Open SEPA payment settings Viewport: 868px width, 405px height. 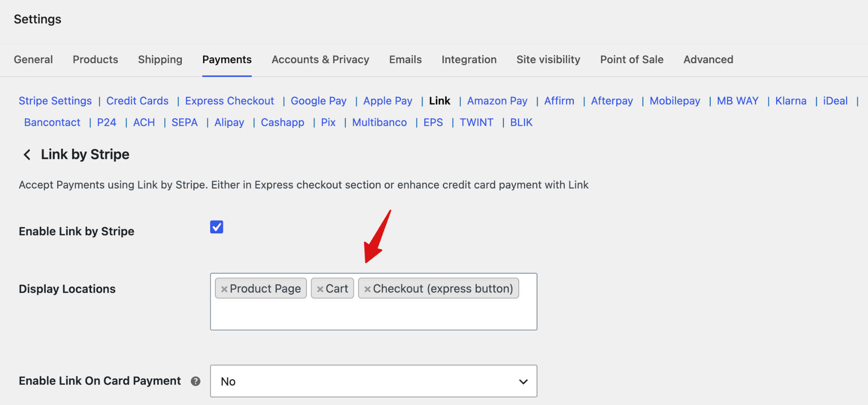tap(185, 122)
